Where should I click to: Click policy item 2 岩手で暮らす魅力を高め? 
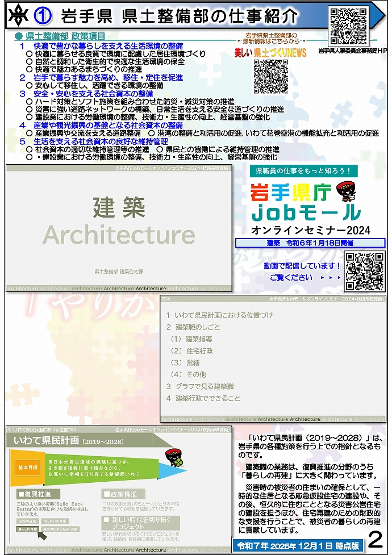tap(101, 77)
